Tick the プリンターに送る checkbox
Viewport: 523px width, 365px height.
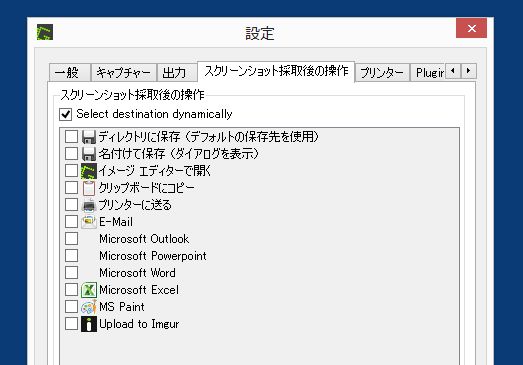click(71, 205)
